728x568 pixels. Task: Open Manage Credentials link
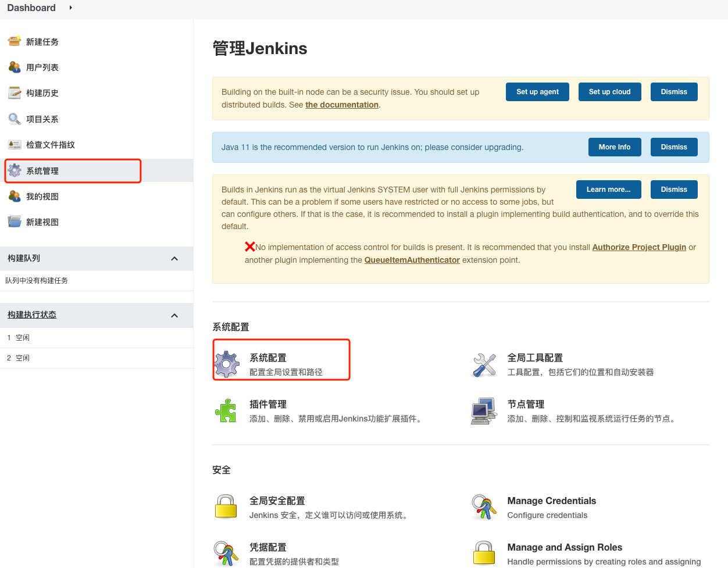552,501
